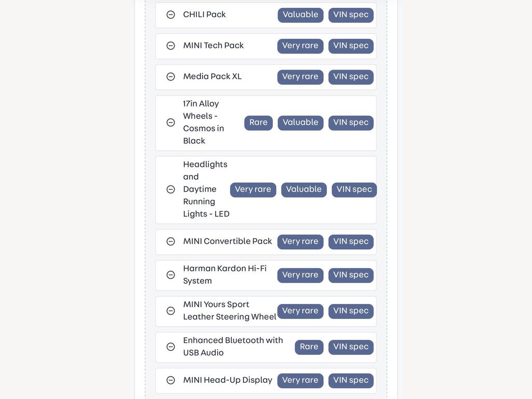Click the VIN spec tag on Head-Up Display

click(351, 381)
